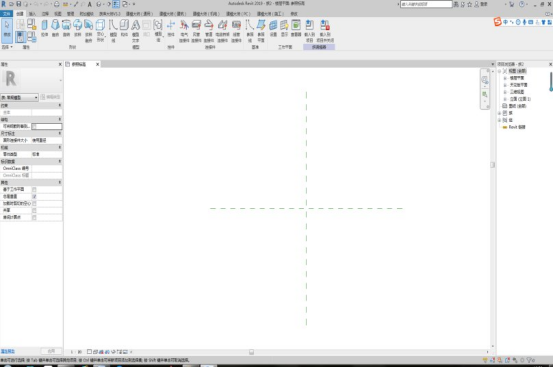Open the work plane Viewer (查看器)
554x368 pixels.
[x=296, y=28]
